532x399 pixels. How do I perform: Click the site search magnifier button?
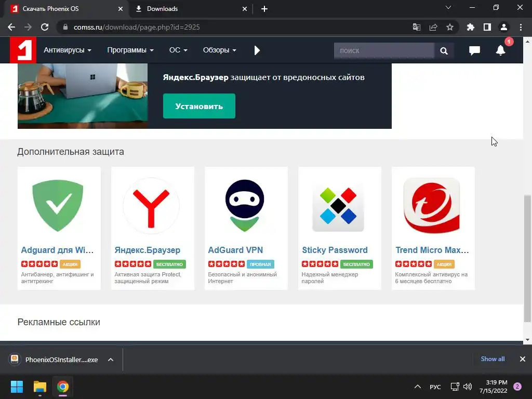(444, 51)
